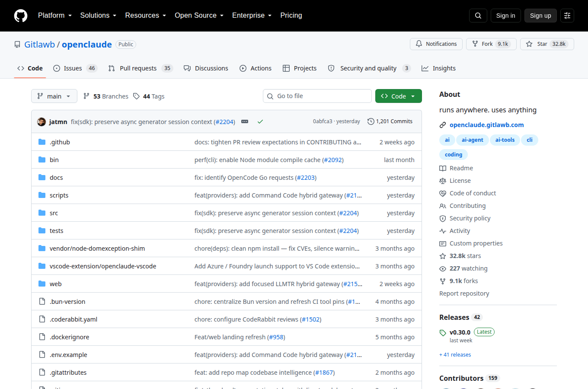The width and height of the screenshot is (588, 389).
Task: Click the Security policy shield icon in About
Action: 443,218
